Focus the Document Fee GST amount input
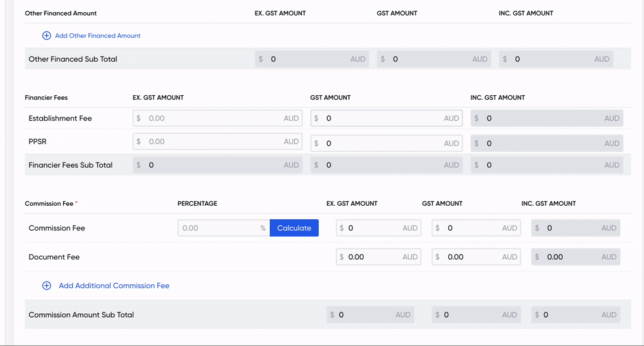 [x=472, y=257]
